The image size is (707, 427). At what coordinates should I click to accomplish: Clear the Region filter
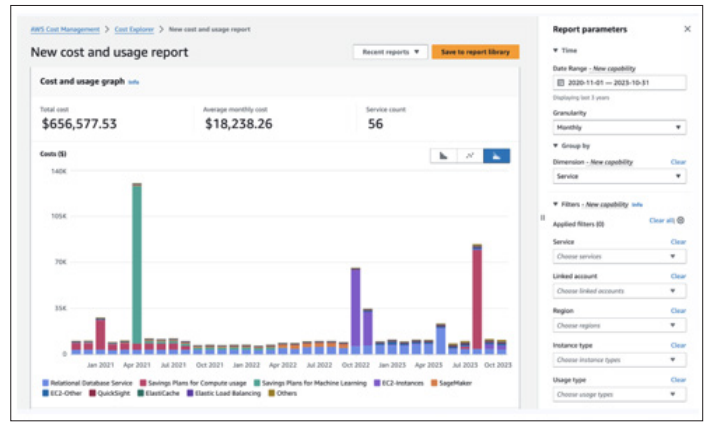click(678, 311)
